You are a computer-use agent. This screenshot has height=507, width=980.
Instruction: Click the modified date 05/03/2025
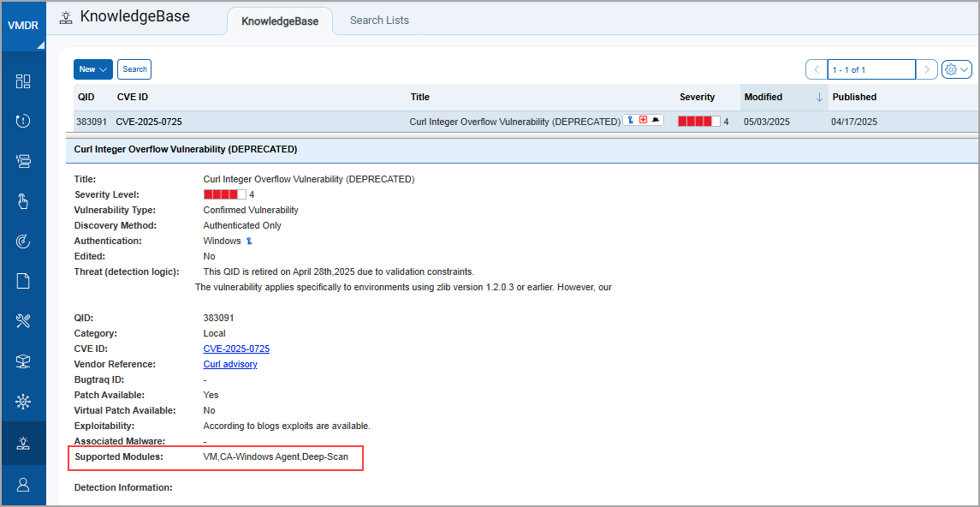(766, 122)
